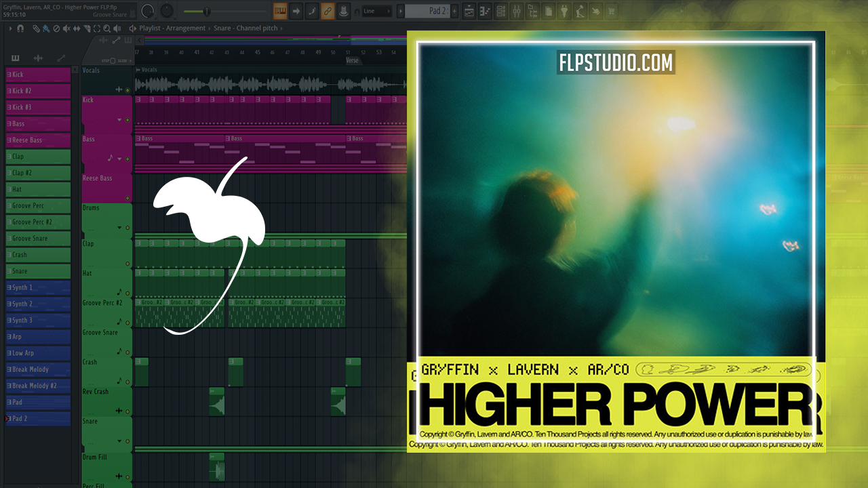Select the Mute tool in playlist toolbar

[x=66, y=28]
